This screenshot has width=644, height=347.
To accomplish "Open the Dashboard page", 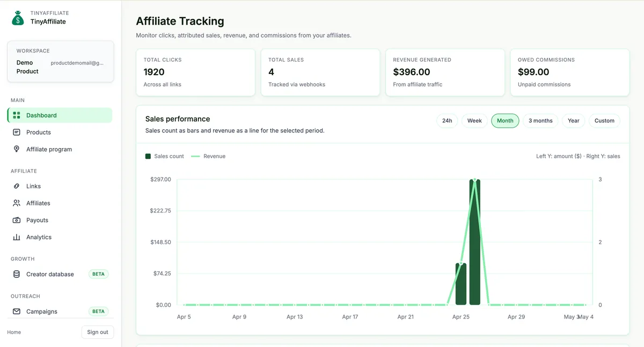I will [x=60, y=115].
